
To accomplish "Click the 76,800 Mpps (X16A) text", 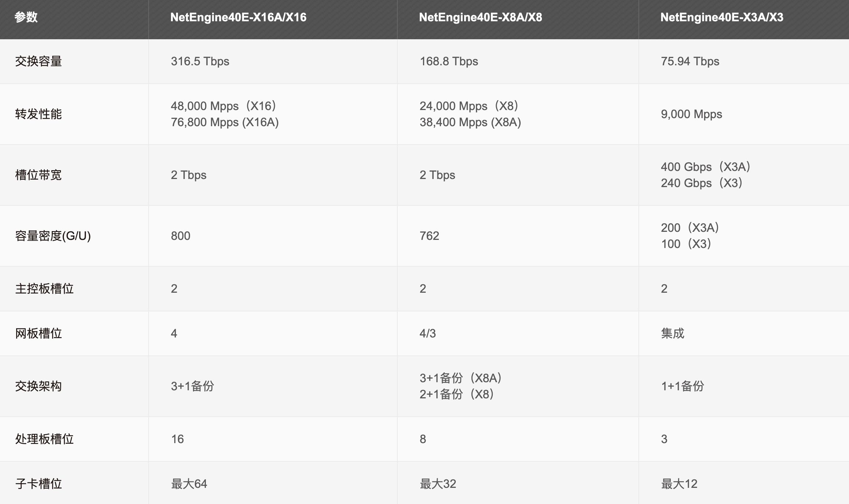I will pyautogui.click(x=225, y=122).
